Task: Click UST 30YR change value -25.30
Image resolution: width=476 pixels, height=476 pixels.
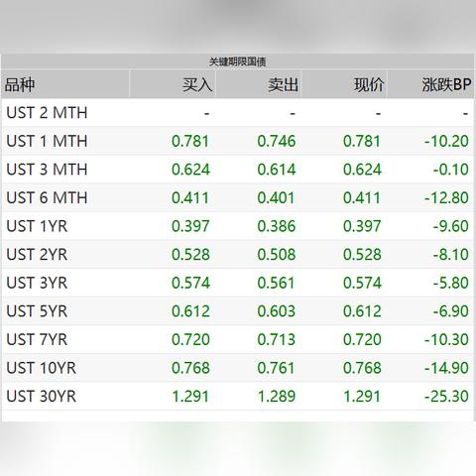Action: pos(446,396)
